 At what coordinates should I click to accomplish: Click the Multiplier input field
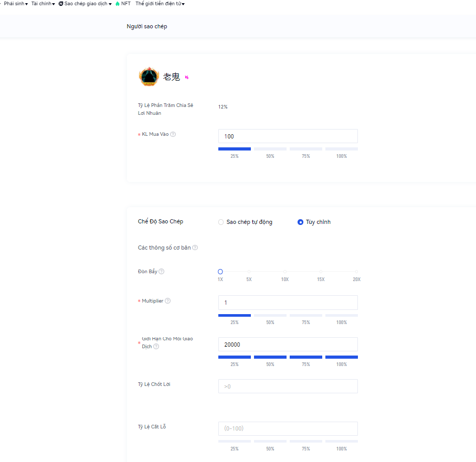point(288,303)
